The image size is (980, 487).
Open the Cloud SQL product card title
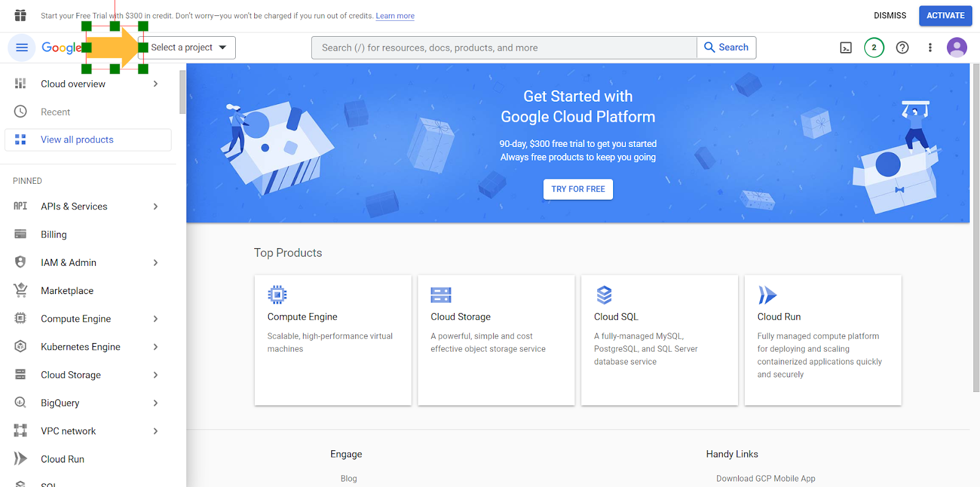(616, 317)
